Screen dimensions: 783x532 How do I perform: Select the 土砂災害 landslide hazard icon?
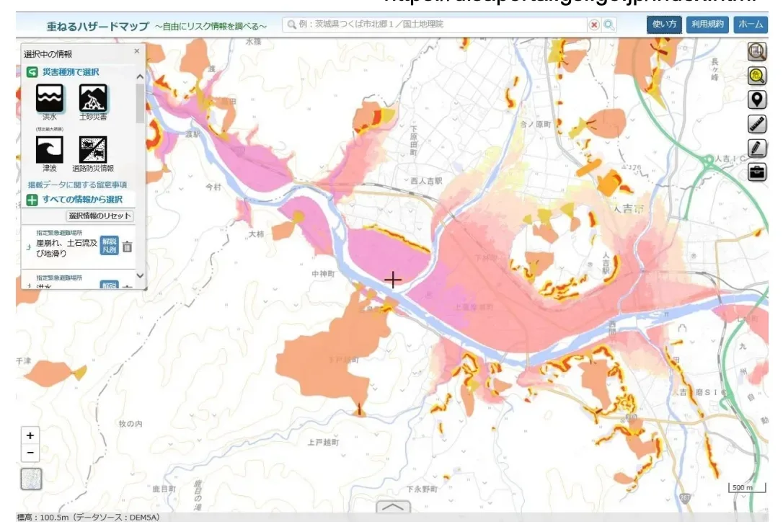point(93,98)
